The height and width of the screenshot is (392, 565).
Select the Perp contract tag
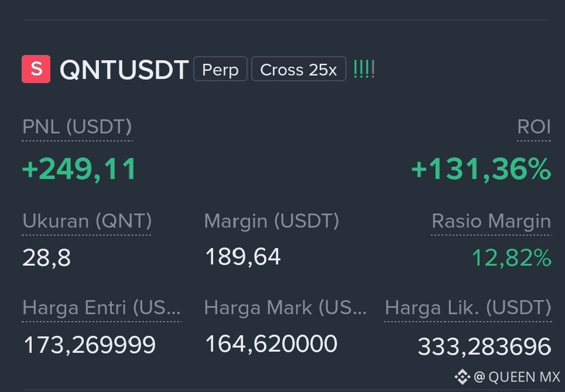tap(220, 69)
